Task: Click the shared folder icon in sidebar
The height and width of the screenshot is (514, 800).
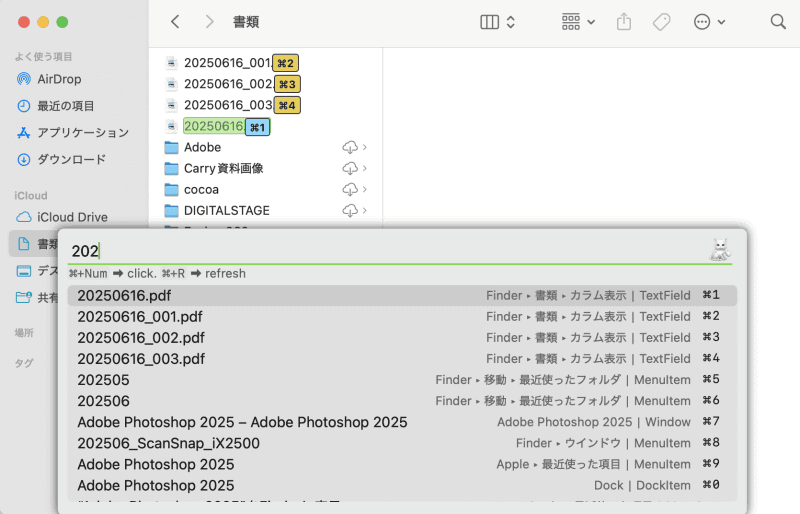Action: [x=23, y=297]
